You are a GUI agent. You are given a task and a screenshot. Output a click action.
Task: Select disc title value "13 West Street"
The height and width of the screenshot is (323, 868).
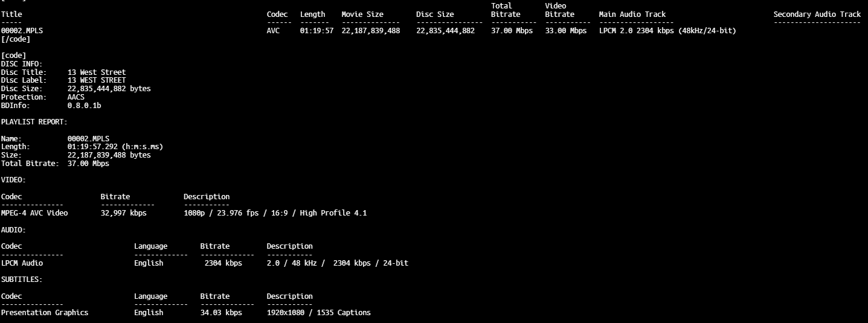point(97,72)
